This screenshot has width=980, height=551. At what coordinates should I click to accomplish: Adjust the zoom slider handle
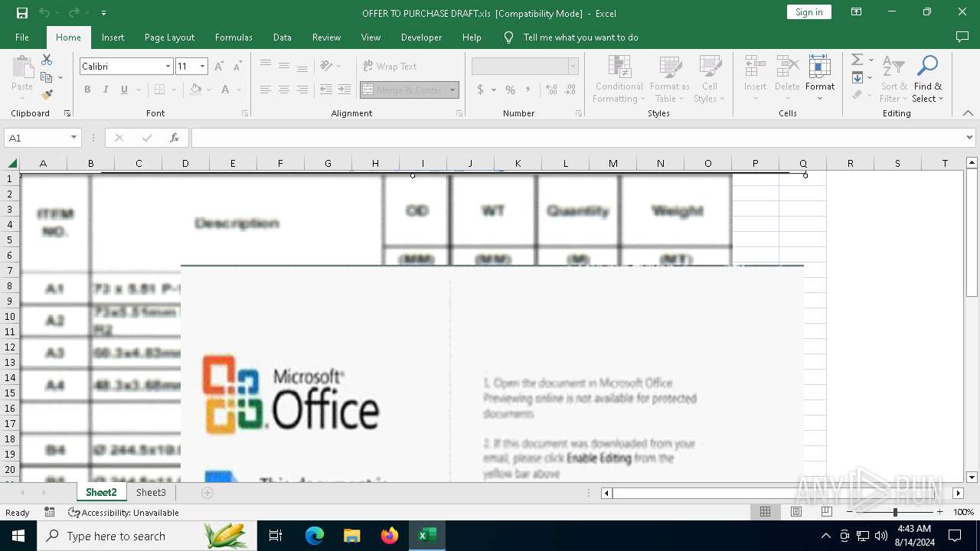pos(894,512)
